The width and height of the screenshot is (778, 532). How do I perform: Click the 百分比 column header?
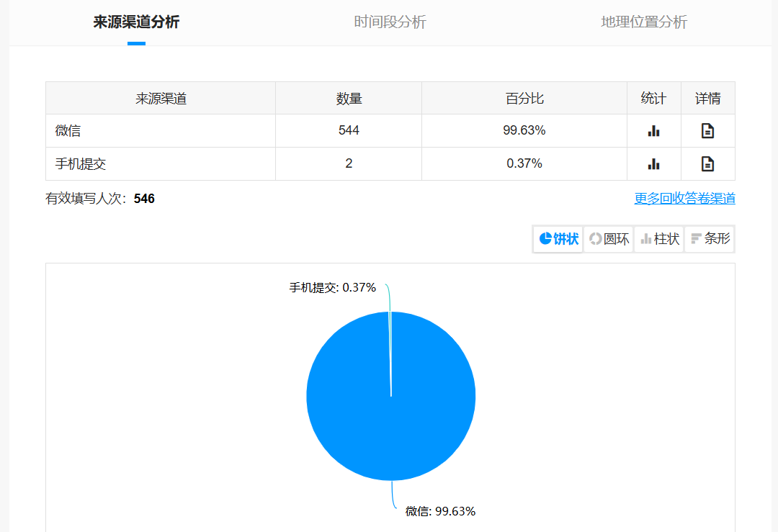[524, 99]
